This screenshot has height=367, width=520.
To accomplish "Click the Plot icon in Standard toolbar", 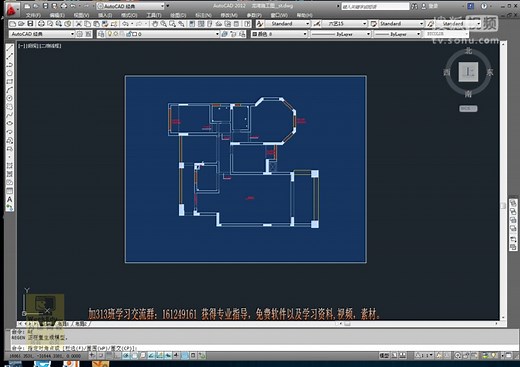I will tap(41, 24).
